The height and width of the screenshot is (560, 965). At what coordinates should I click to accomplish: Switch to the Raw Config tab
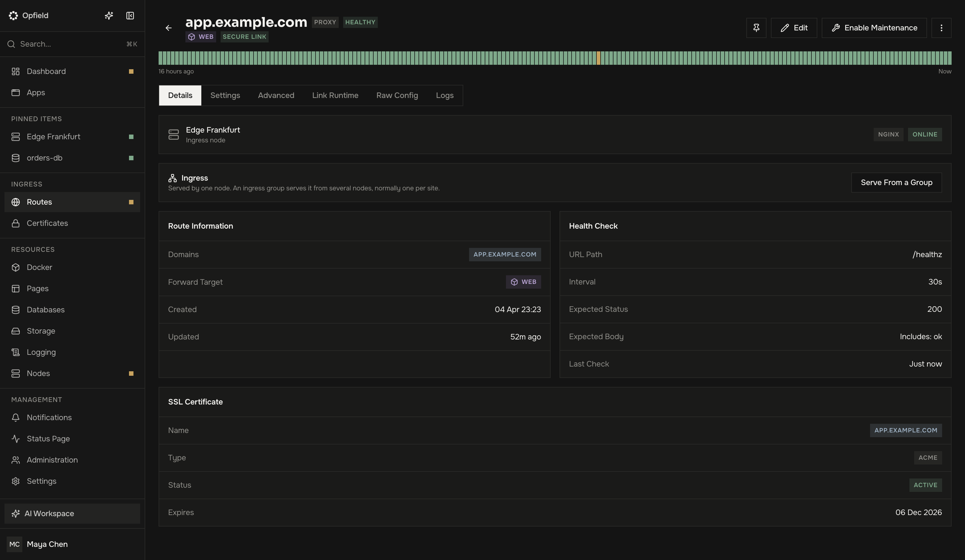click(397, 95)
